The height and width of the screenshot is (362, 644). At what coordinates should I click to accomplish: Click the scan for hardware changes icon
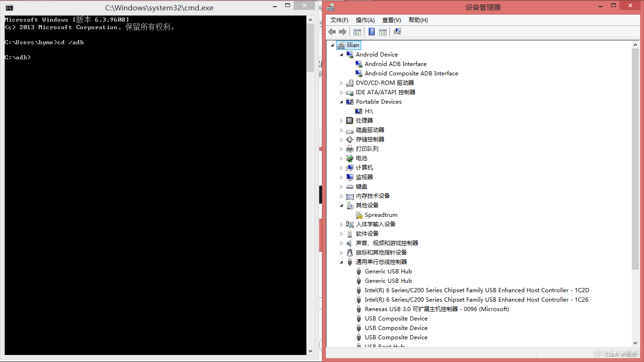click(397, 32)
